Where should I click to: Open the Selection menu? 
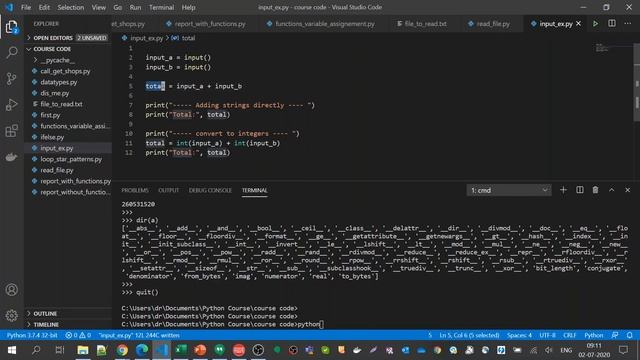71,7
